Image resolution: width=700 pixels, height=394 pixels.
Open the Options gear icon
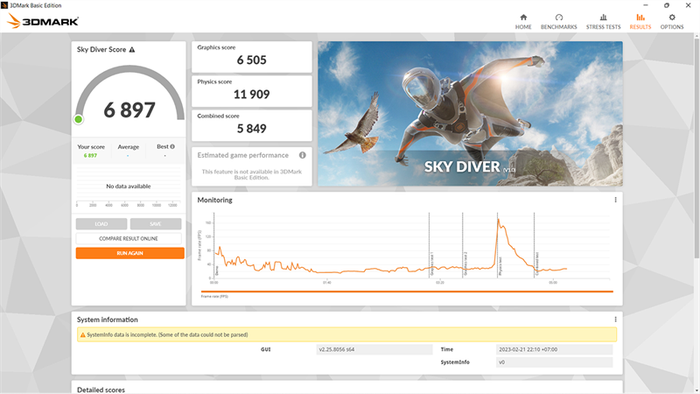coord(672,17)
